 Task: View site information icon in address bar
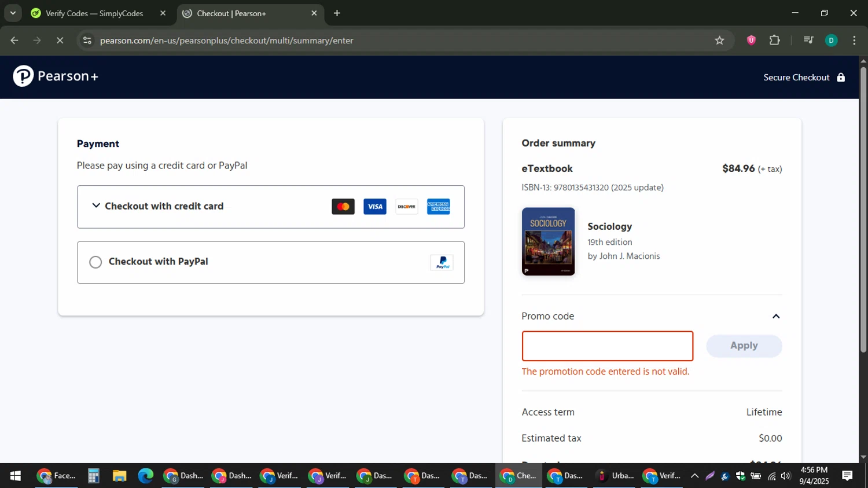pos(87,41)
